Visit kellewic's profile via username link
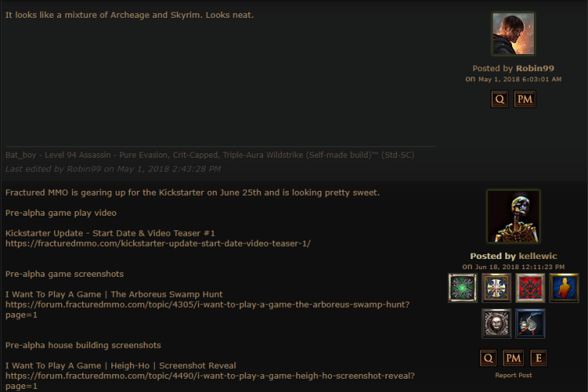Screen dimensions: 588x392 click(x=538, y=256)
